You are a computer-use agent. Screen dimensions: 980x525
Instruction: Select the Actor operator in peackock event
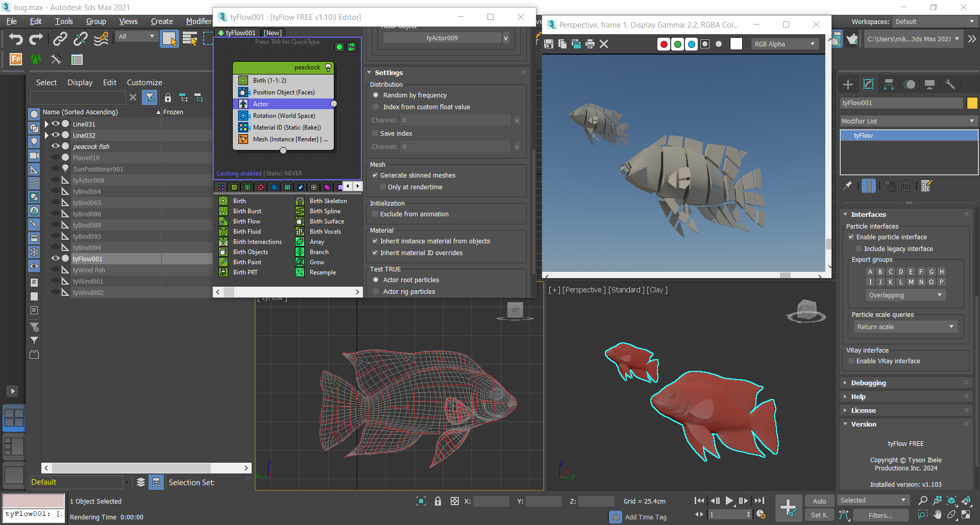pos(283,104)
